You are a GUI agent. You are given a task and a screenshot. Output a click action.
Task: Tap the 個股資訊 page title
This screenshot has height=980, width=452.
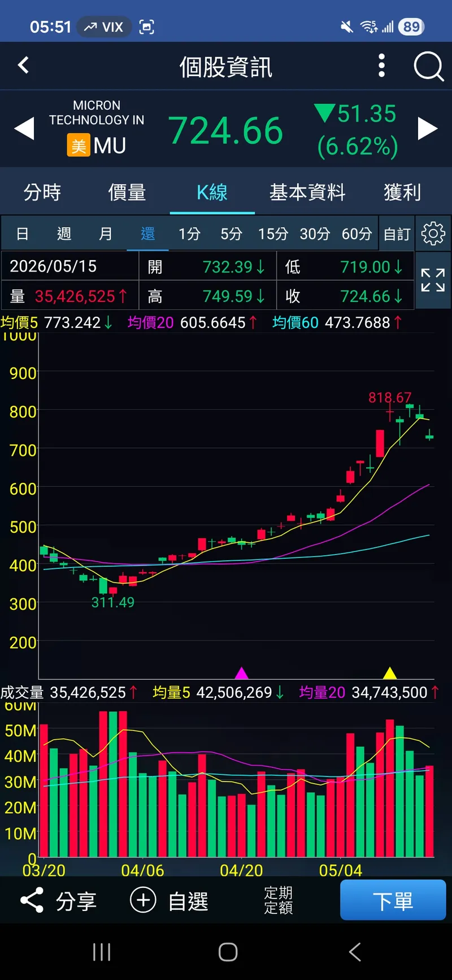(x=226, y=67)
